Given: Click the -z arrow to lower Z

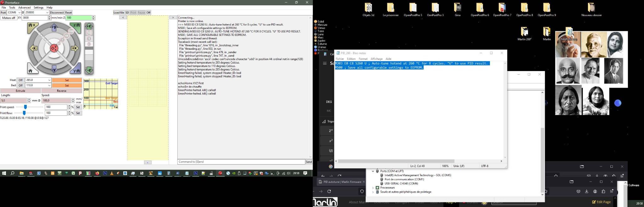Looking at the screenshot, I should pos(89,70).
